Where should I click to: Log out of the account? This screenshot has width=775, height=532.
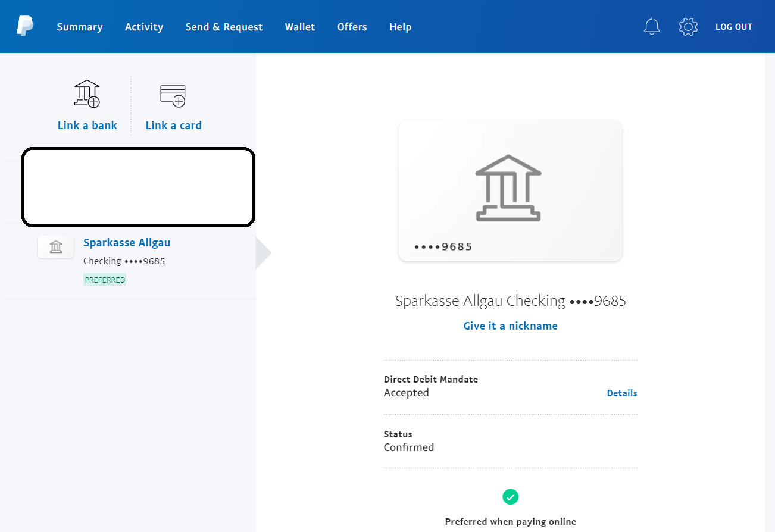tap(734, 27)
